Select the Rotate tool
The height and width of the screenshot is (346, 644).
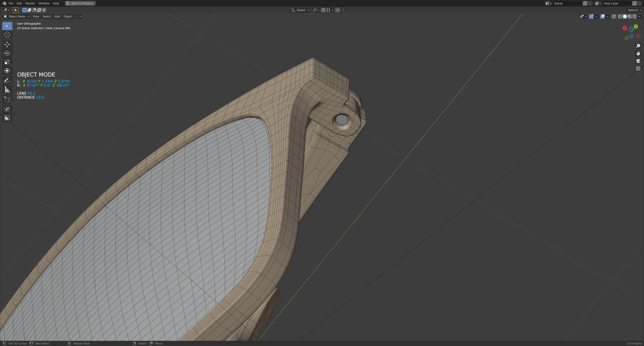(7, 53)
